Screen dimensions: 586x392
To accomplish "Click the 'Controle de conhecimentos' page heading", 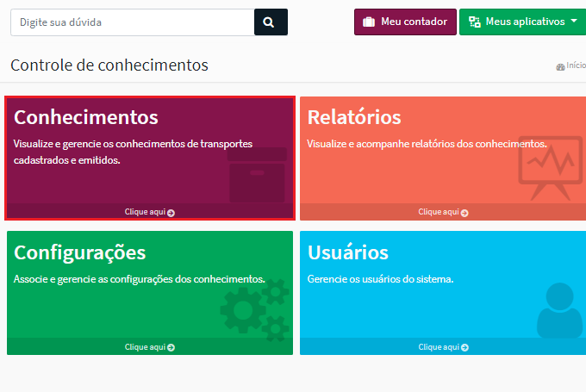I will (109, 65).
